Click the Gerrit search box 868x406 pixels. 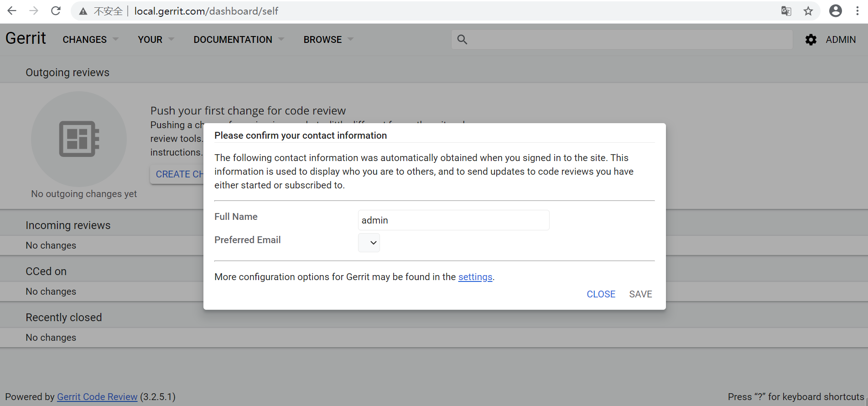point(622,40)
